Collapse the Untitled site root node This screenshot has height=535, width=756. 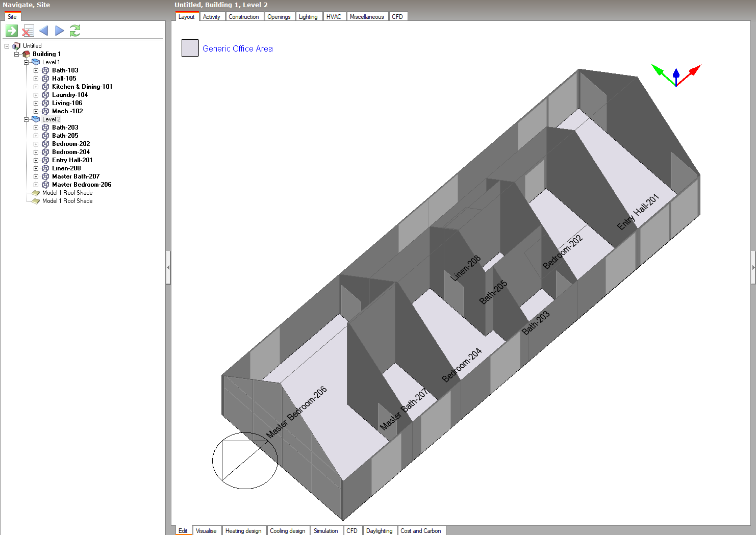click(7, 46)
